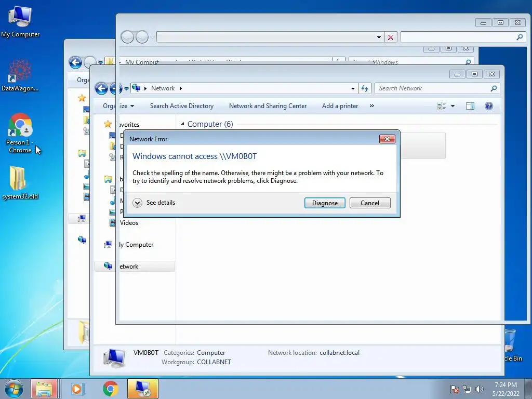
Task: Open My Computer desktop icon
Action: [x=20, y=21]
